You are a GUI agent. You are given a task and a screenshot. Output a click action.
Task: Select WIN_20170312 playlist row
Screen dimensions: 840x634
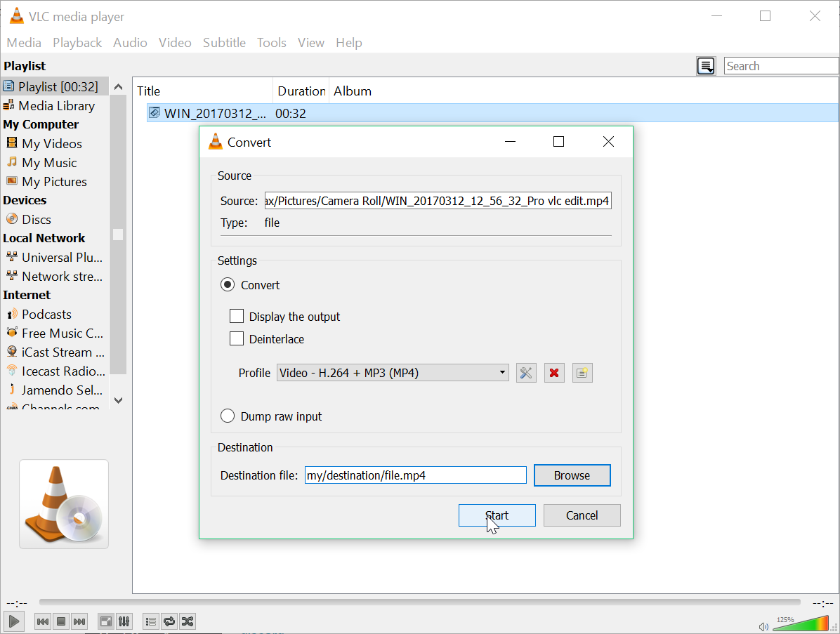[492, 113]
